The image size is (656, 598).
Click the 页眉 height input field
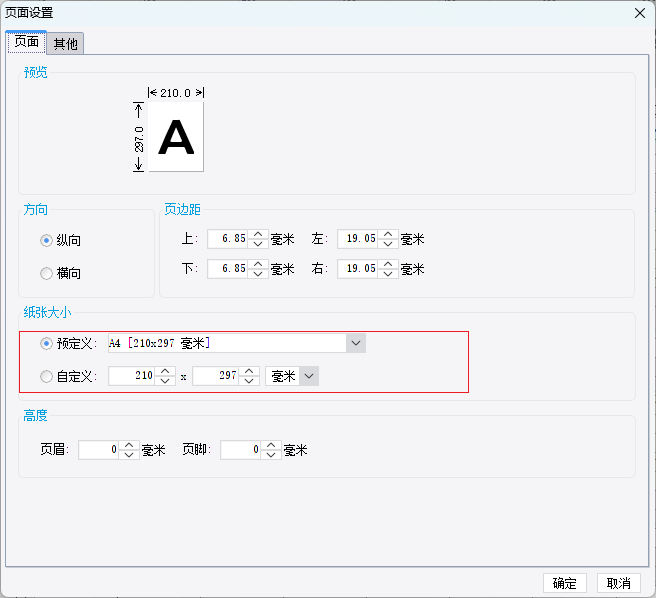[99, 450]
